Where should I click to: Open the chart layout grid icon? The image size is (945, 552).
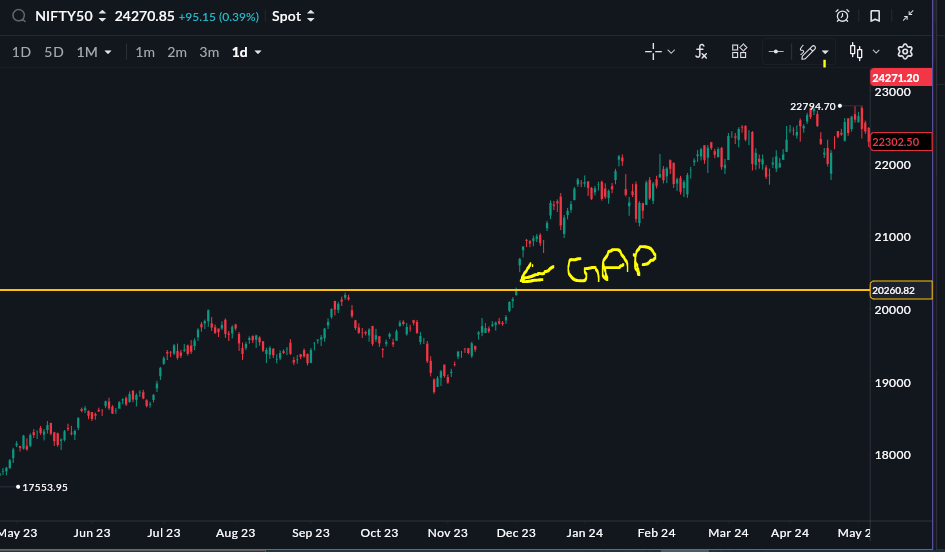click(739, 52)
